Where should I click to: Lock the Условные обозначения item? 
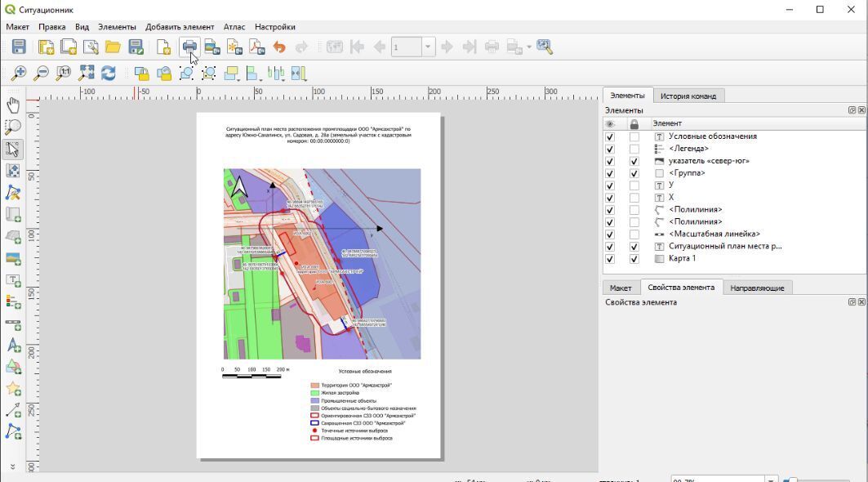pyautogui.click(x=634, y=137)
